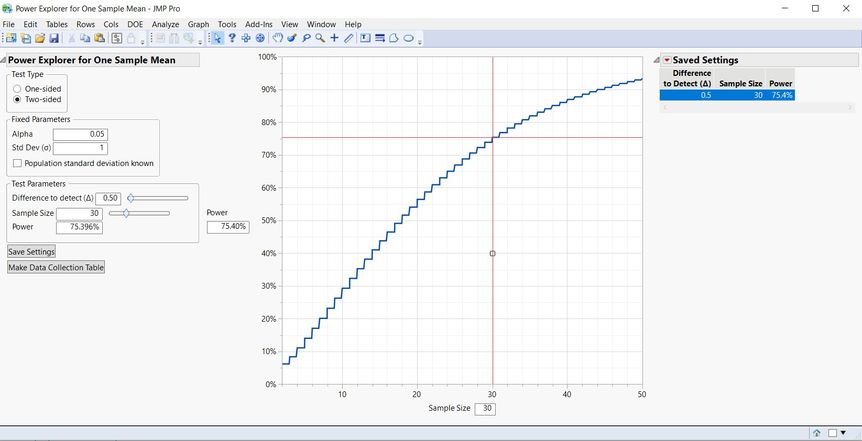862x441 pixels.
Task: Click the Open file folder icon
Action: (x=40, y=38)
